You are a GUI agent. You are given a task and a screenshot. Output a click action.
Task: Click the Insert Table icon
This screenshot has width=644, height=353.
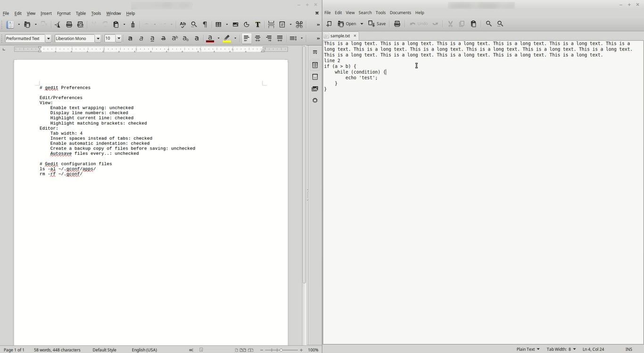point(218,25)
